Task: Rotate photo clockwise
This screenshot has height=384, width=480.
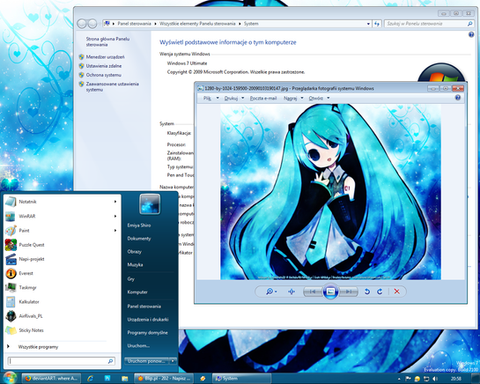Action: (380, 292)
